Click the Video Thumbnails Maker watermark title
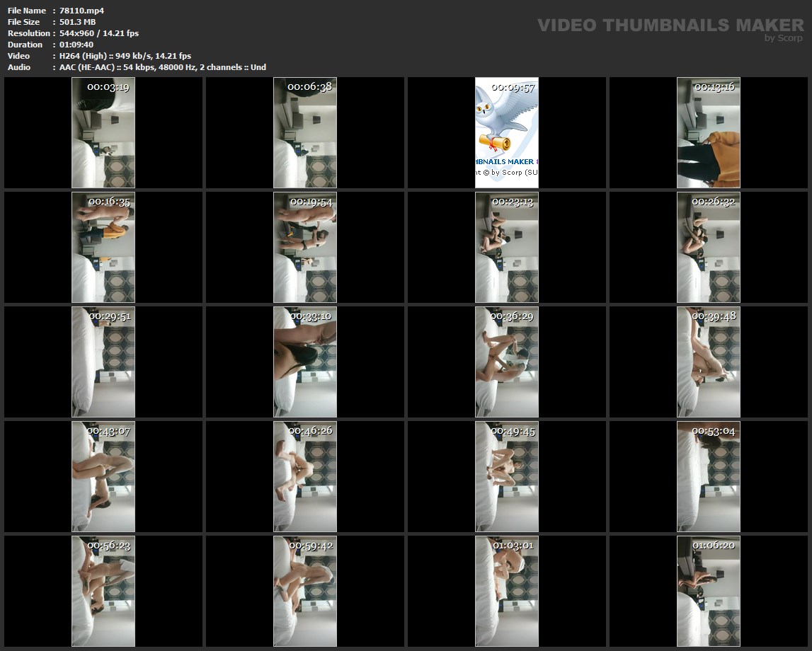Image resolution: width=812 pixels, height=651 pixels. pos(670,25)
